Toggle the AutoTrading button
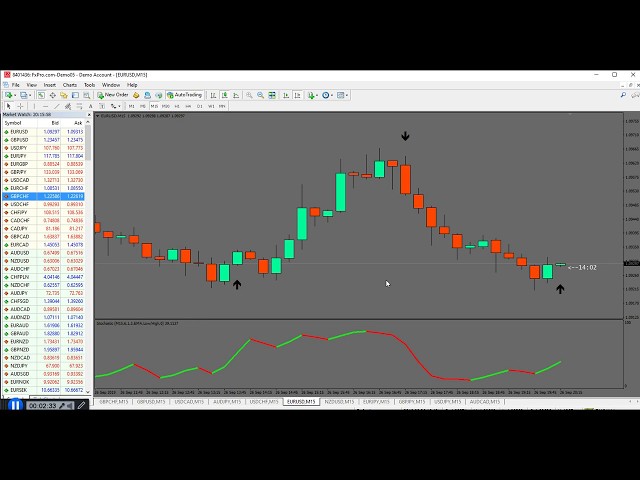Viewport: 640px width, 480px height. point(185,95)
